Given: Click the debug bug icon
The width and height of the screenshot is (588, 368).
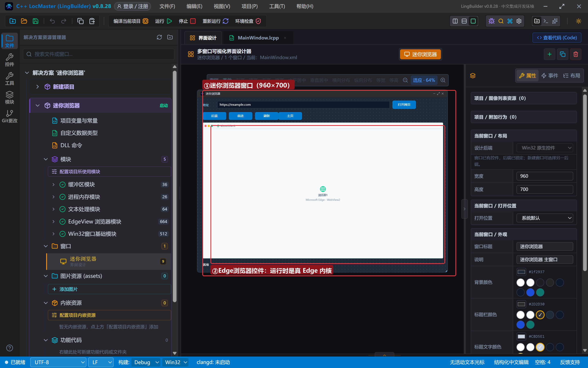Looking at the screenshot, I should tap(491, 21).
